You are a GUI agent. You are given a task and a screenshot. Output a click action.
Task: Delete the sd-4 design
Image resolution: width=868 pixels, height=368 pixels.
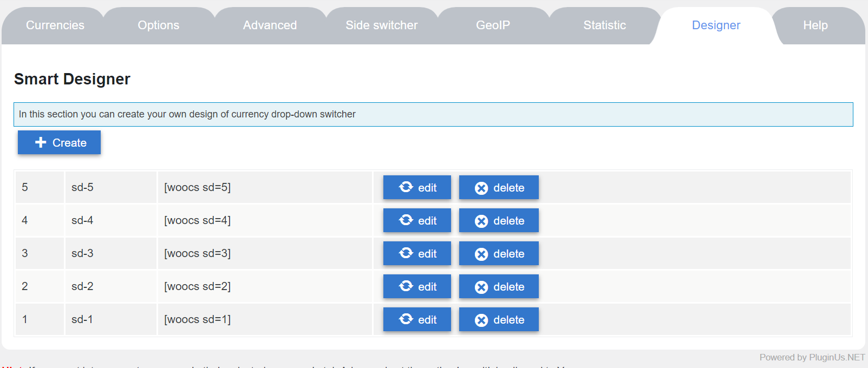[499, 220]
